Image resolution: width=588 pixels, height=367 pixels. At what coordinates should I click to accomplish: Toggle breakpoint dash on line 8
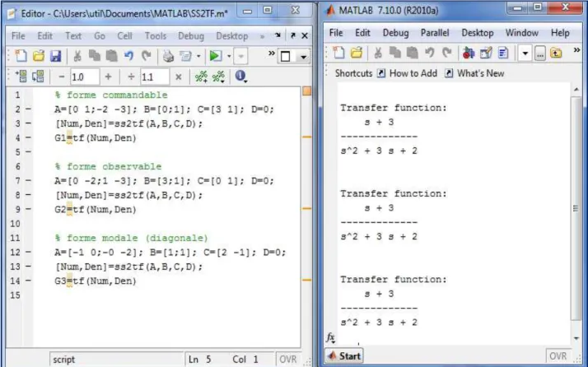(x=29, y=195)
